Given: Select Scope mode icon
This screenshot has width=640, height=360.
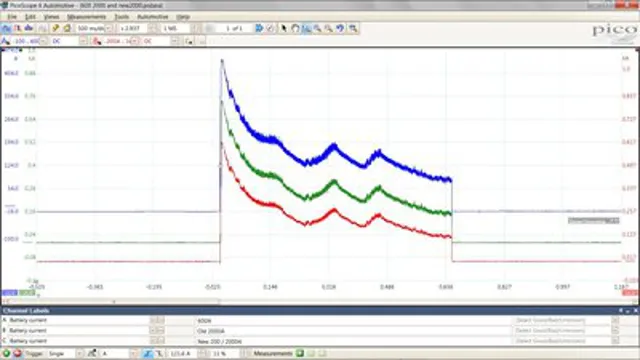Looking at the screenshot, I should click(x=6, y=28).
